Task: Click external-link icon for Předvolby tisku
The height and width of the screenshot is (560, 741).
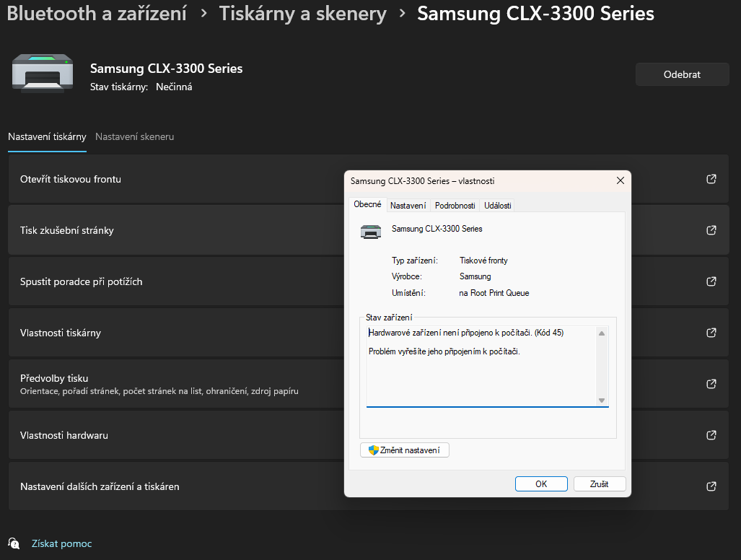Action: (x=711, y=384)
